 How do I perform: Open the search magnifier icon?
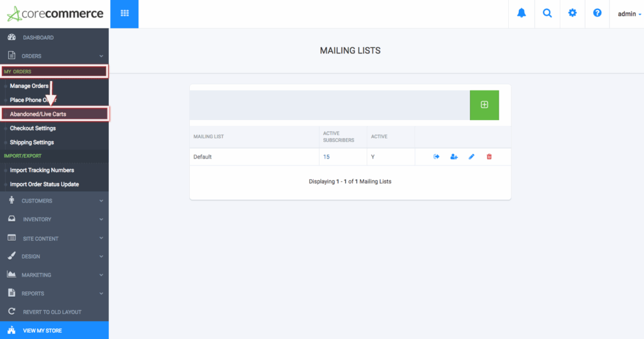pos(547,13)
